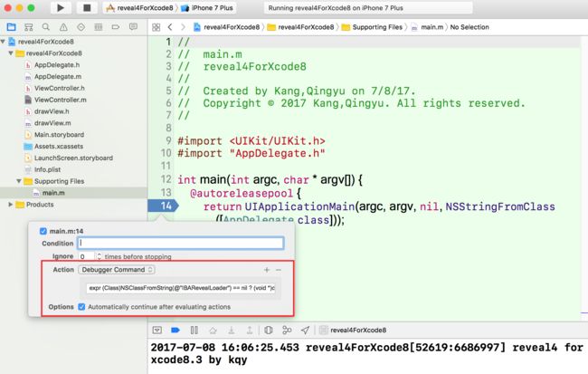Click the Simulate Location arrow icon
The height and width of the screenshot is (374, 588).
[305, 330]
